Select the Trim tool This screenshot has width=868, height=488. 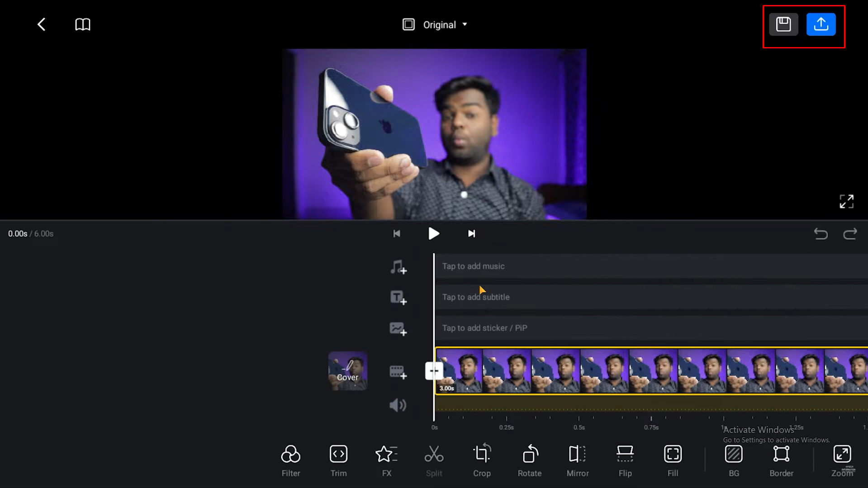pyautogui.click(x=338, y=459)
